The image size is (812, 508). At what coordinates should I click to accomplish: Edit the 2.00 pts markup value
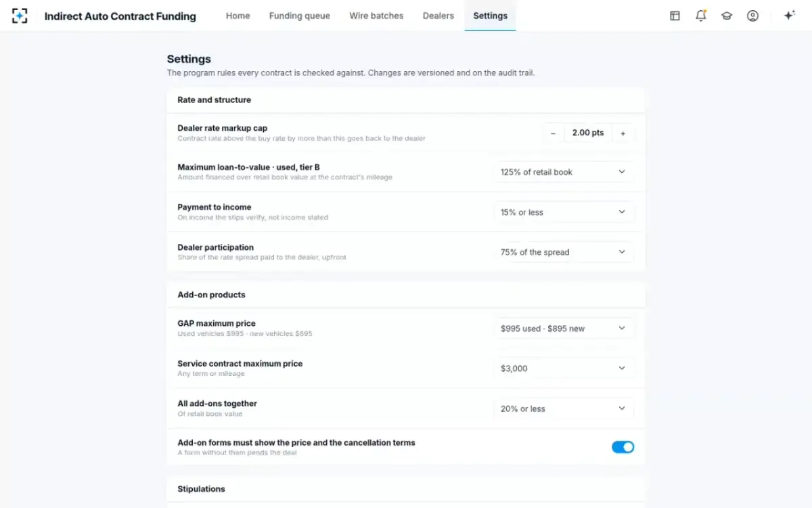tap(588, 133)
